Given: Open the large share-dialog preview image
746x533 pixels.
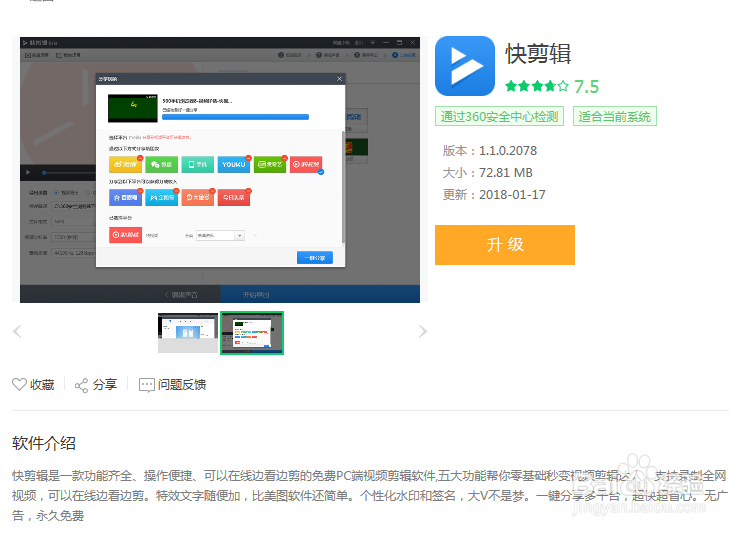Looking at the screenshot, I should [220, 169].
